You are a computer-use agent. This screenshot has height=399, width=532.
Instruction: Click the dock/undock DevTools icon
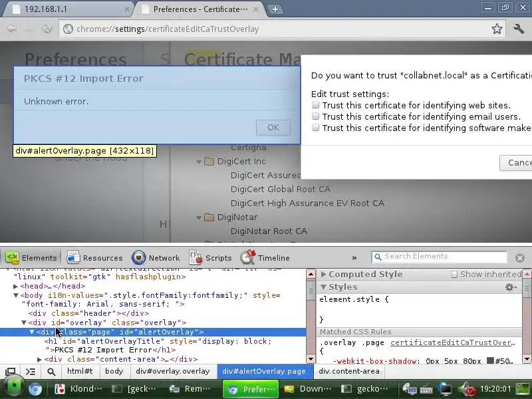pyautogui.click(x=11, y=372)
